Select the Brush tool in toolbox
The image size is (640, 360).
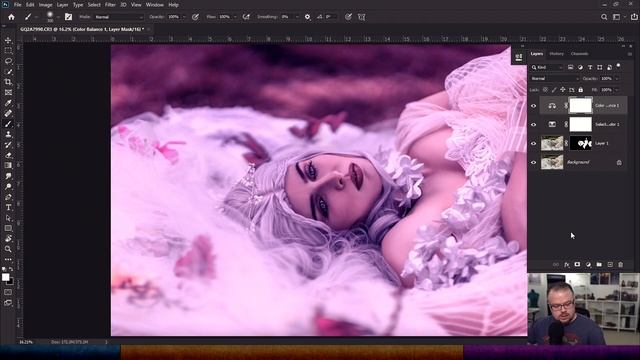[8, 124]
